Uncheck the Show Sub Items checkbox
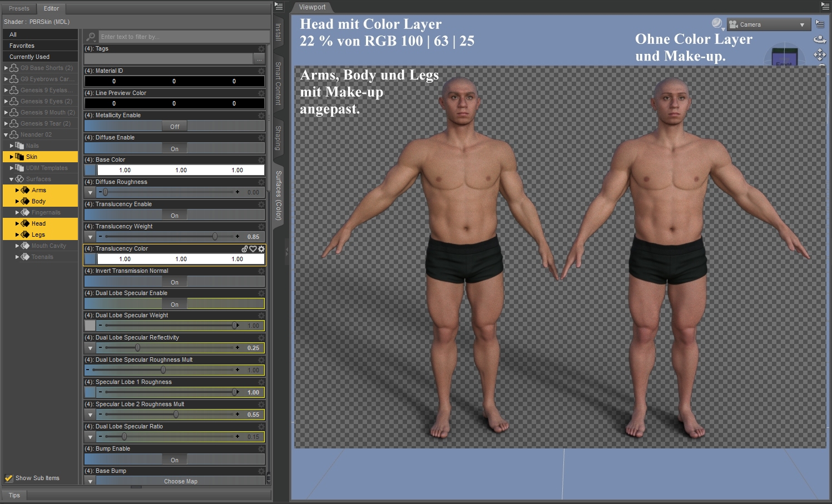This screenshot has height=504, width=832. pyautogui.click(x=8, y=478)
